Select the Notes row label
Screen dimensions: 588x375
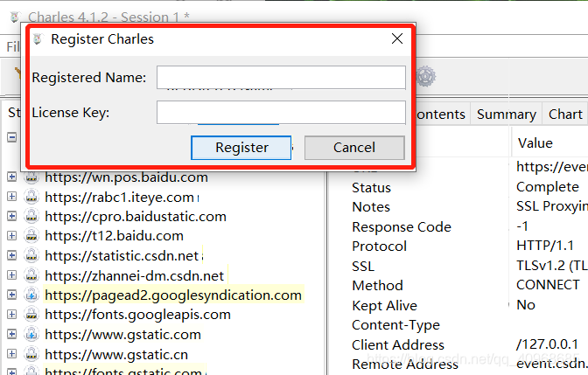pyautogui.click(x=371, y=207)
